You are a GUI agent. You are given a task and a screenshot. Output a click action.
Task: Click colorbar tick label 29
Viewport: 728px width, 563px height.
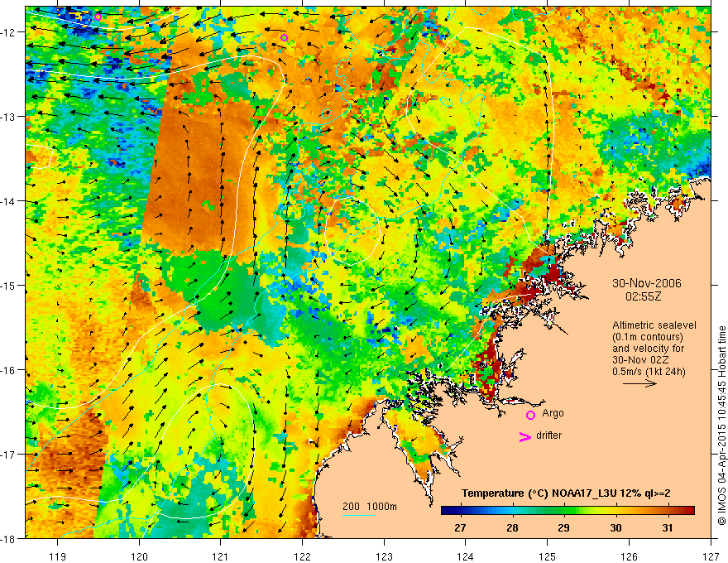pyautogui.click(x=563, y=528)
